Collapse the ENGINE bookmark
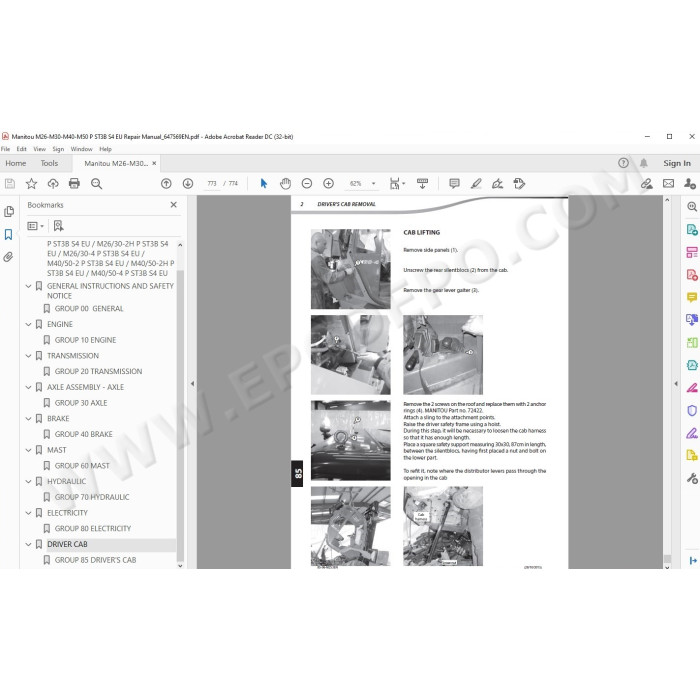 coord(28,324)
